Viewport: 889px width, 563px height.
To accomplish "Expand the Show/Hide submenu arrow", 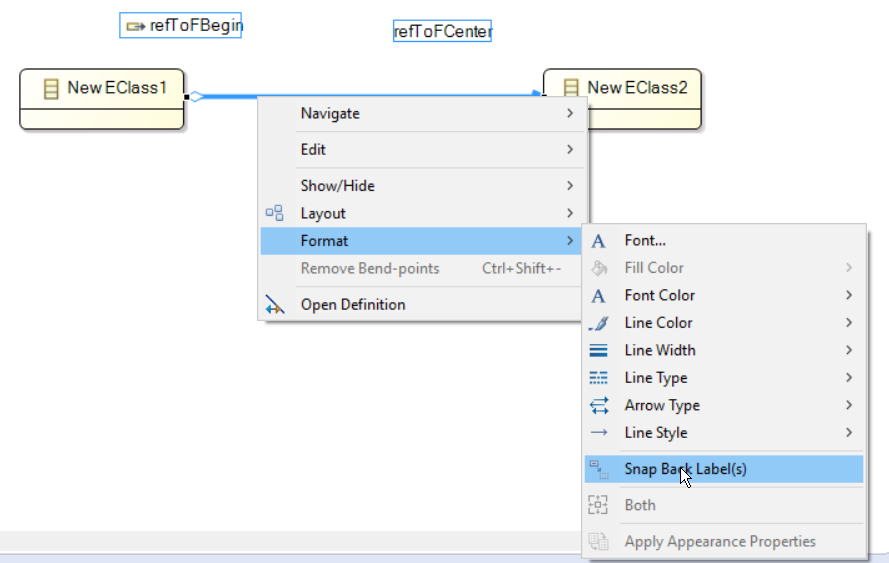I will (x=570, y=186).
